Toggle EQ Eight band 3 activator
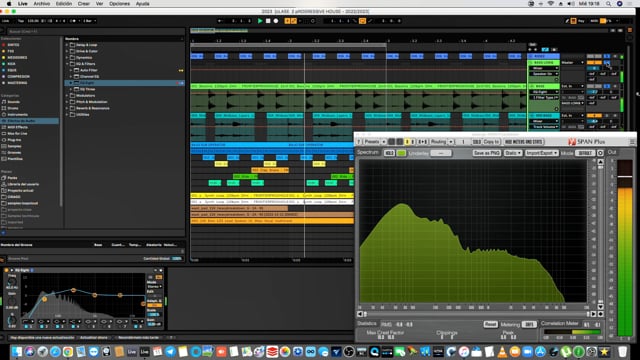The image size is (640, 360). [57, 327]
